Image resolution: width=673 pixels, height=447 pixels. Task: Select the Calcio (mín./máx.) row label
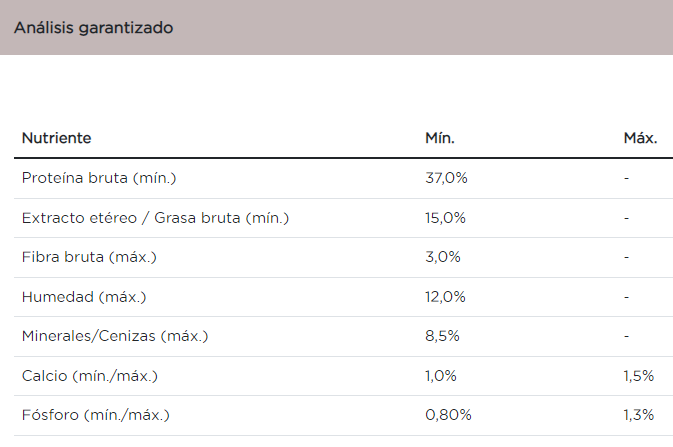[90, 376]
